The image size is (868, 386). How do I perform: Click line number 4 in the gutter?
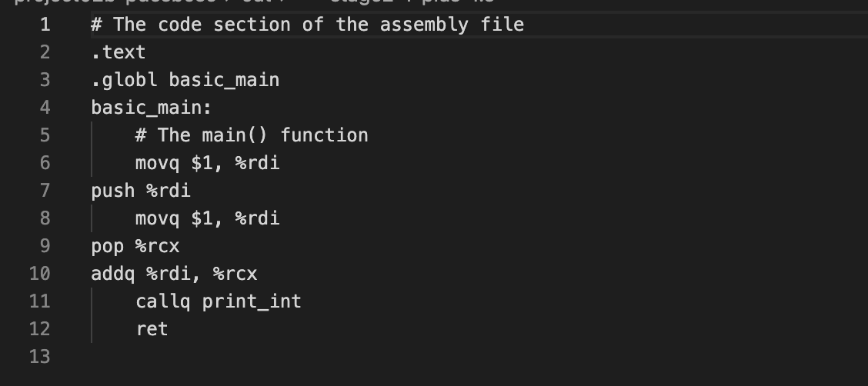pos(45,108)
